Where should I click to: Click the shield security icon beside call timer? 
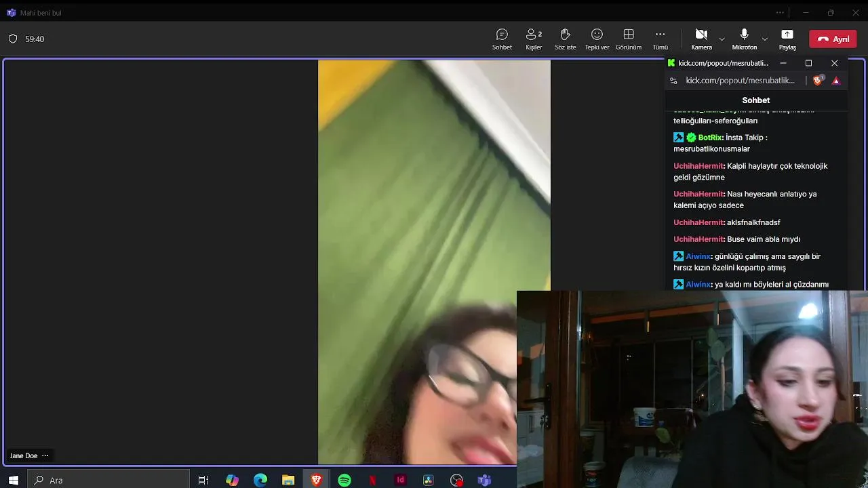13,39
